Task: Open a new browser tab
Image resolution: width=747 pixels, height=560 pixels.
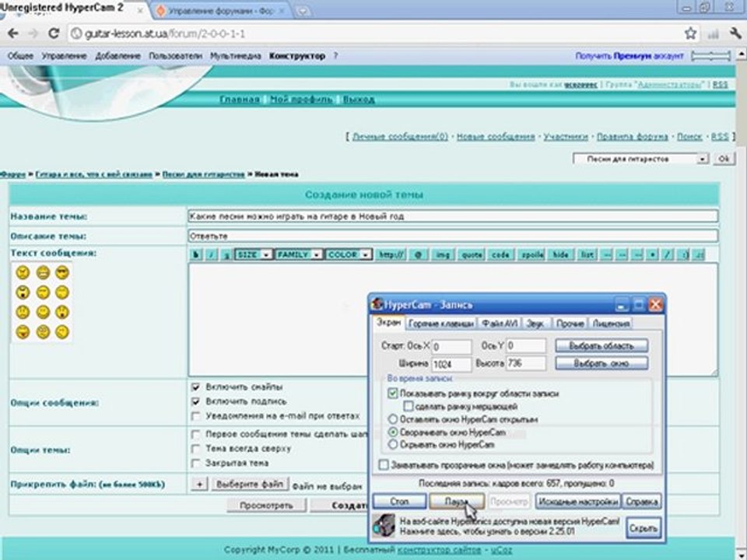Action: 303,12
